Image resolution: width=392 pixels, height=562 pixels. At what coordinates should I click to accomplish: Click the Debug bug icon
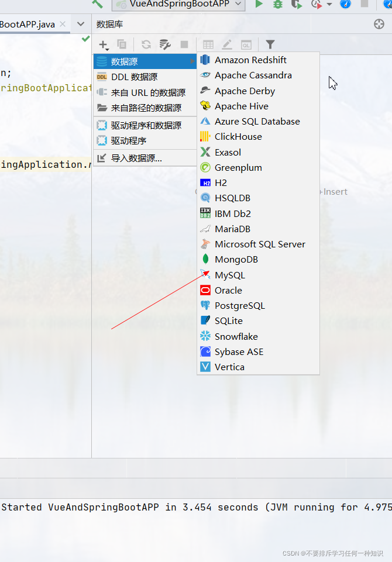(x=277, y=4)
